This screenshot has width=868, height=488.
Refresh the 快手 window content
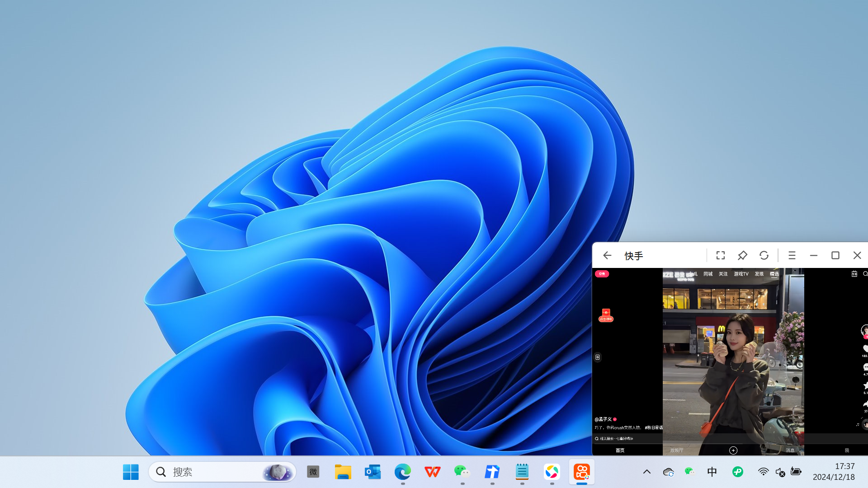(764, 256)
